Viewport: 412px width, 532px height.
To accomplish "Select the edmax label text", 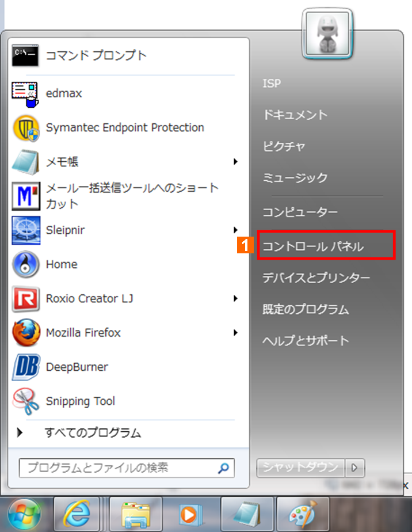I will coord(64,93).
